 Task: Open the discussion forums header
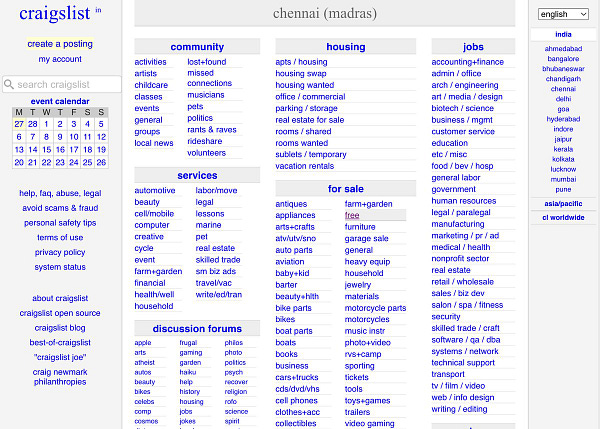coord(197,329)
